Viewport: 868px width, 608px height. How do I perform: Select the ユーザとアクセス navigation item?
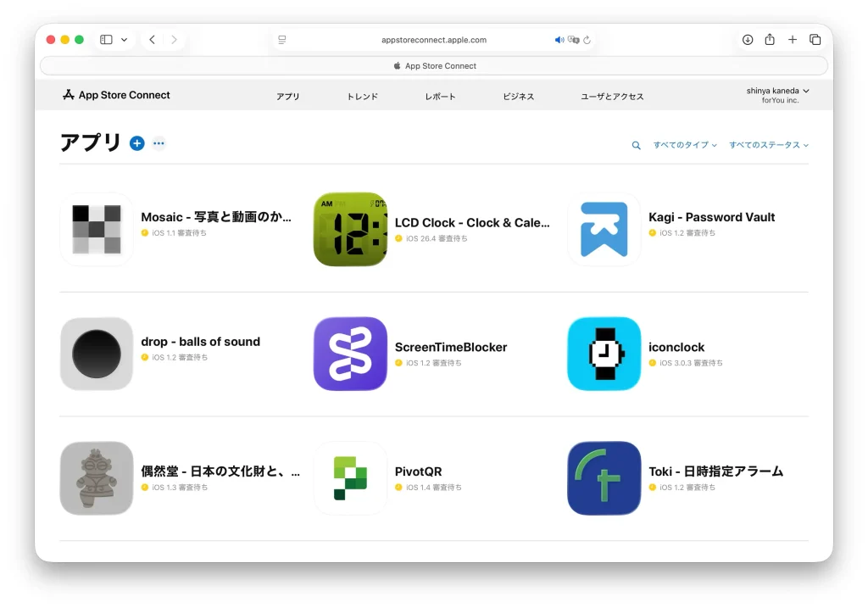(x=612, y=97)
